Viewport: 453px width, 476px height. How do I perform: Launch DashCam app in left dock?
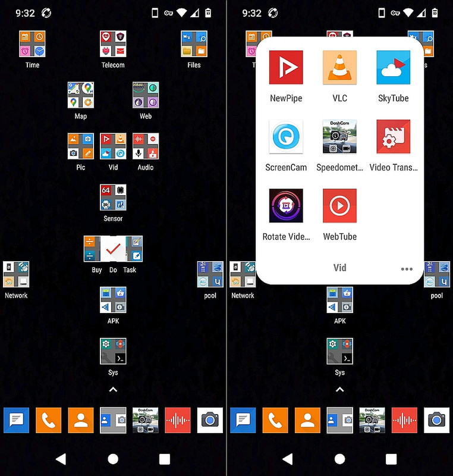click(x=146, y=421)
